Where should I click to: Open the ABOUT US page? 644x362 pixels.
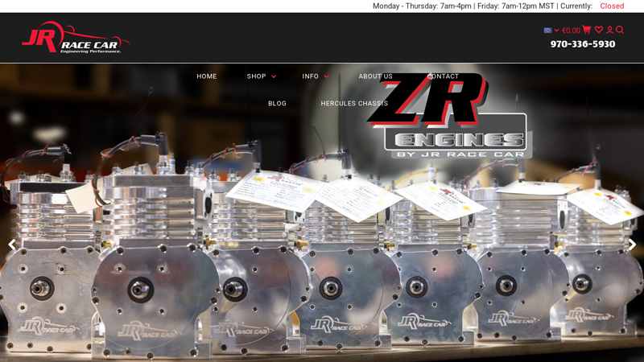[x=375, y=76]
